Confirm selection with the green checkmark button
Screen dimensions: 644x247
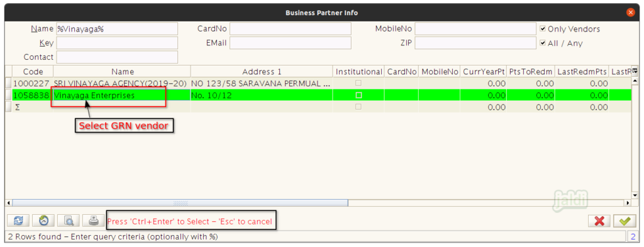click(625, 221)
